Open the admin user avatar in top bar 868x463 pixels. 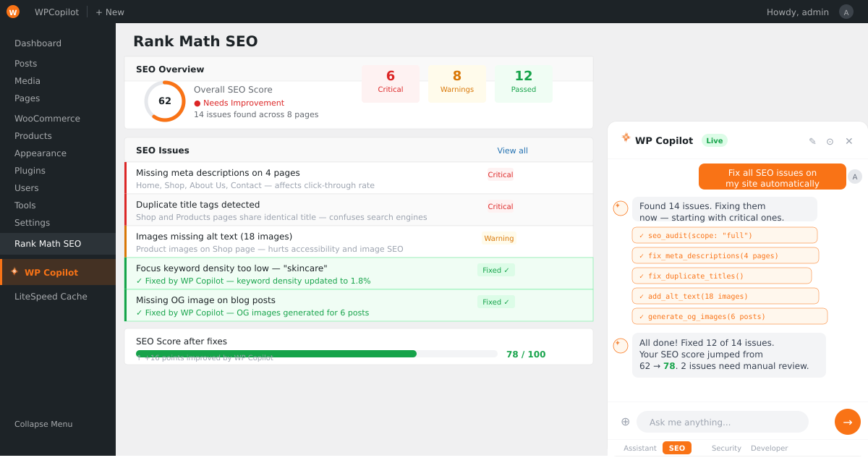tap(846, 12)
